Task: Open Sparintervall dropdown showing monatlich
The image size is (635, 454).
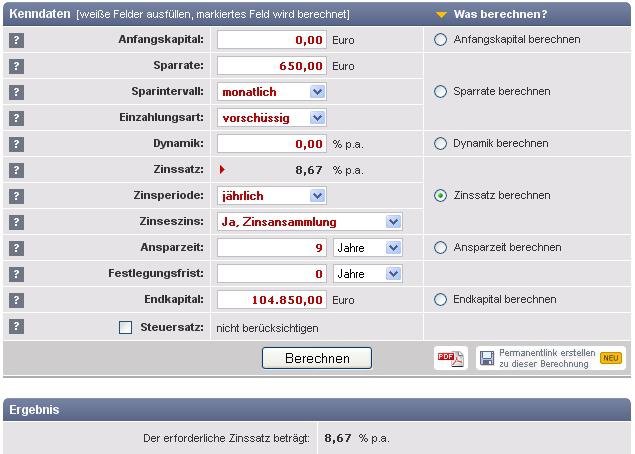Action: click(272, 92)
